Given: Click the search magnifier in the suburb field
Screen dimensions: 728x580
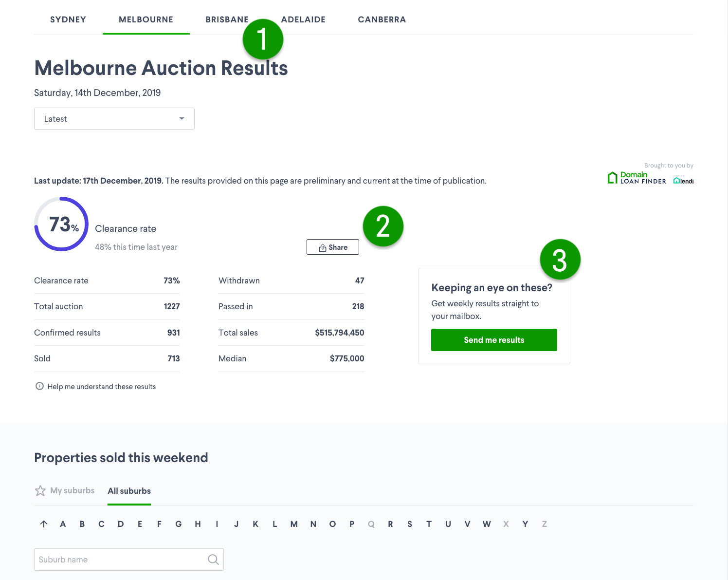Looking at the screenshot, I should coord(213,559).
